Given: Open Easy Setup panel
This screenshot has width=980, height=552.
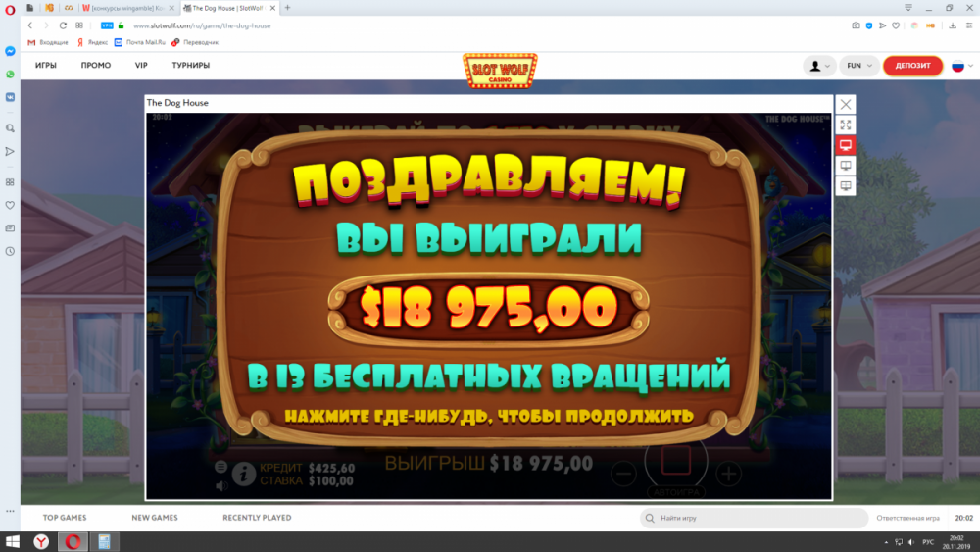Looking at the screenshot, I should tap(969, 25).
